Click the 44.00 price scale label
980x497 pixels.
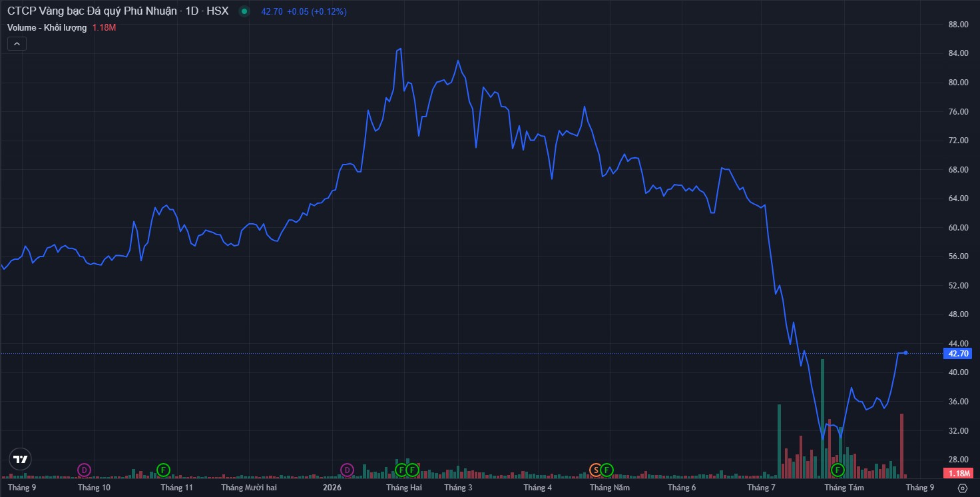coord(958,344)
